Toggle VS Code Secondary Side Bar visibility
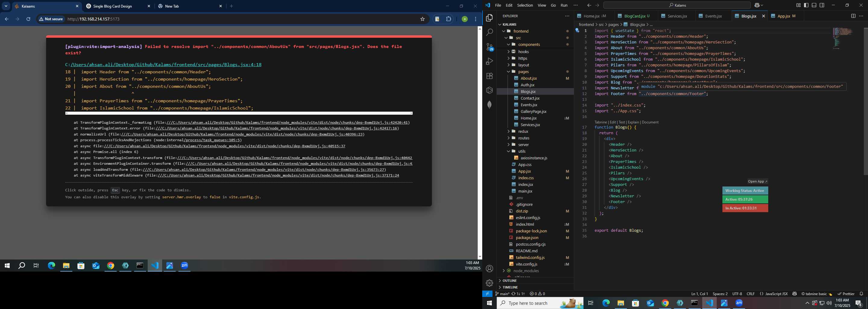This screenshot has height=309, width=868. coord(822,5)
